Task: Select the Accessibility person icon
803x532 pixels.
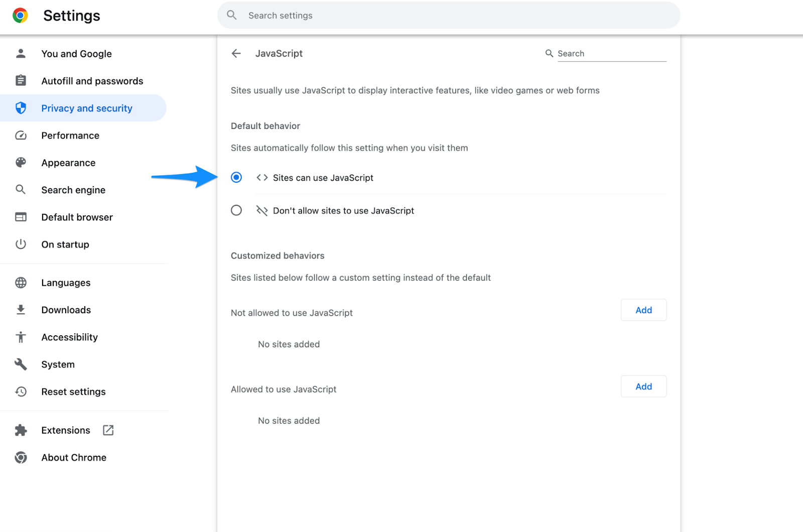Action: (21, 337)
